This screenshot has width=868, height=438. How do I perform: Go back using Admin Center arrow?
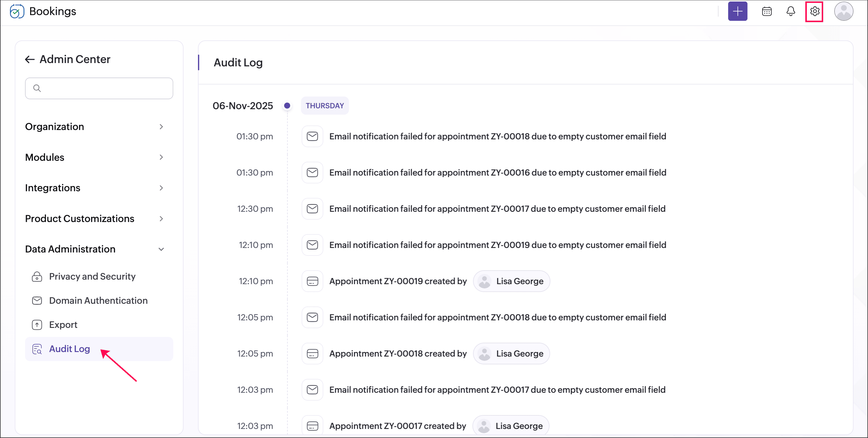click(30, 60)
